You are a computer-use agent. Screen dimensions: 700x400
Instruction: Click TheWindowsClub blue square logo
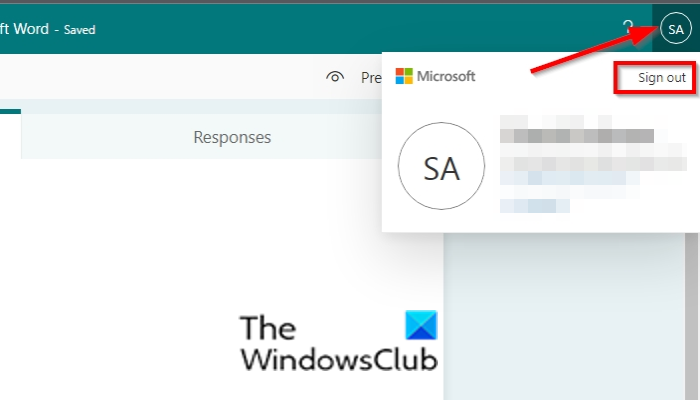coord(421,325)
